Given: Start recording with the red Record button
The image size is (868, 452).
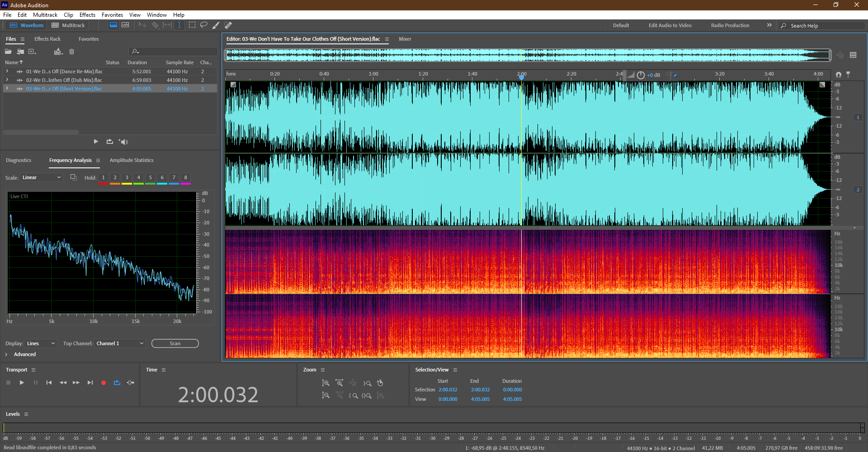Looking at the screenshot, I should tap(104, 383).
